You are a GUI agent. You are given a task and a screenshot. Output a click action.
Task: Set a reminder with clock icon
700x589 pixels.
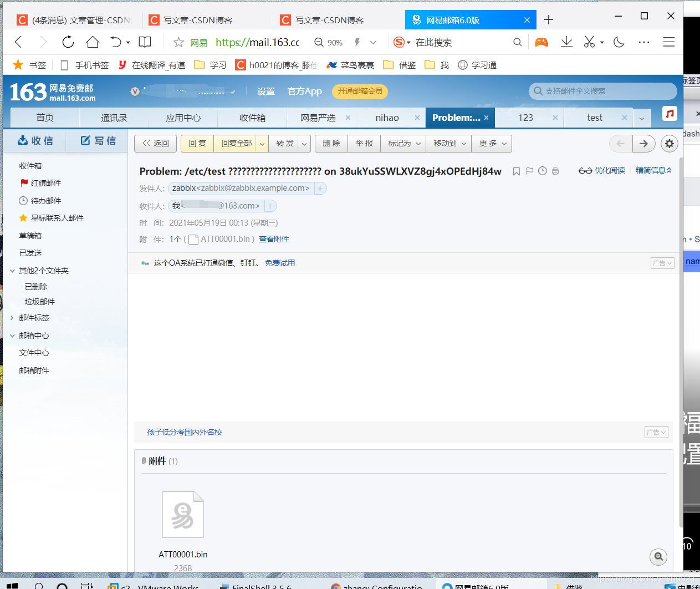[x=543, y=171]
